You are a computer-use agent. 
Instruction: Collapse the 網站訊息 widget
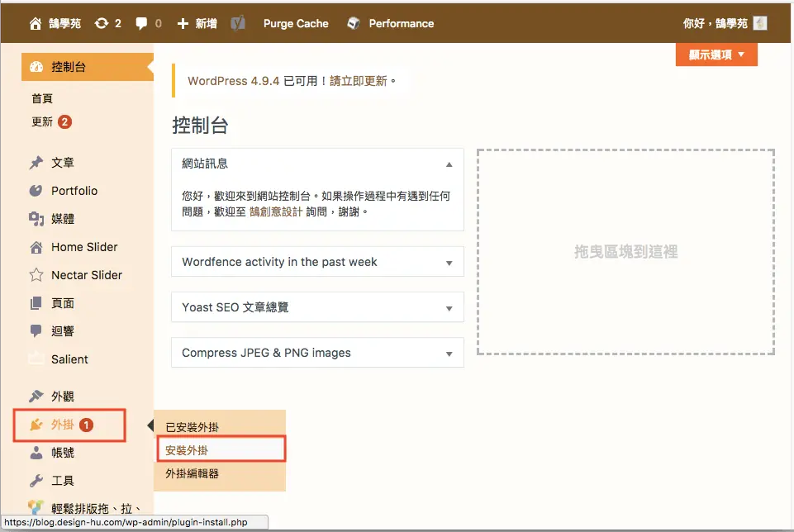tap(449, 164)
